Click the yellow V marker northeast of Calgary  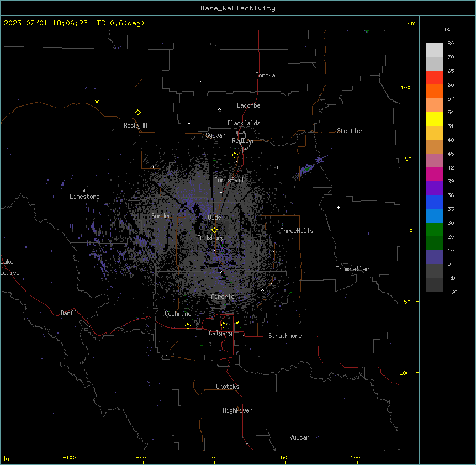pos(237,323)
